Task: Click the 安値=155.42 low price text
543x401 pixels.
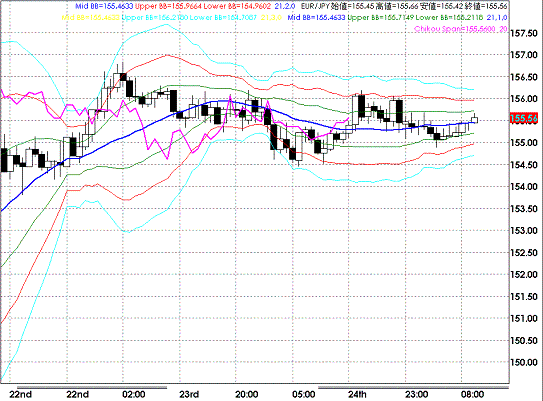Action: tap(442, 6)
